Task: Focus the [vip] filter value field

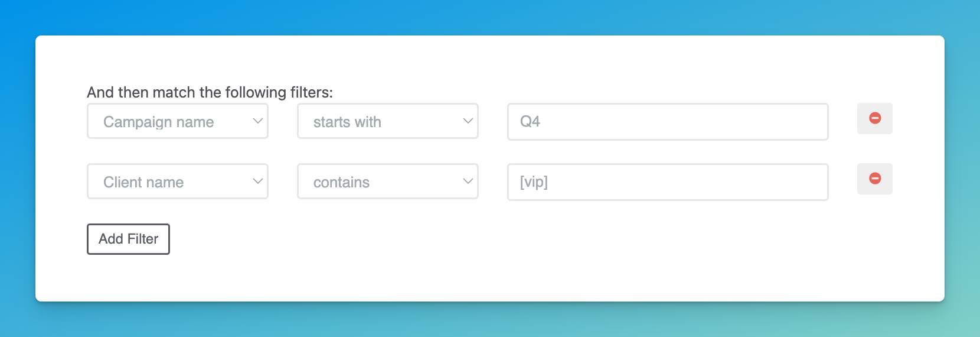Action: point(667,182)
